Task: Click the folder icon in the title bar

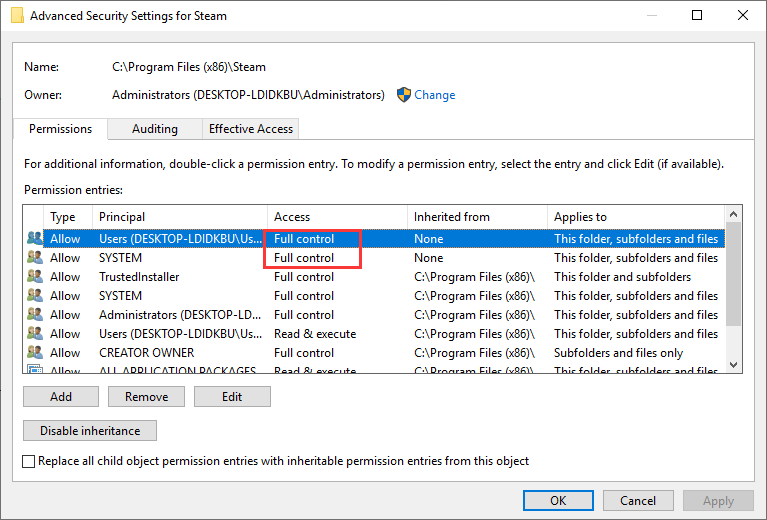Action: [x=17, y=16]
